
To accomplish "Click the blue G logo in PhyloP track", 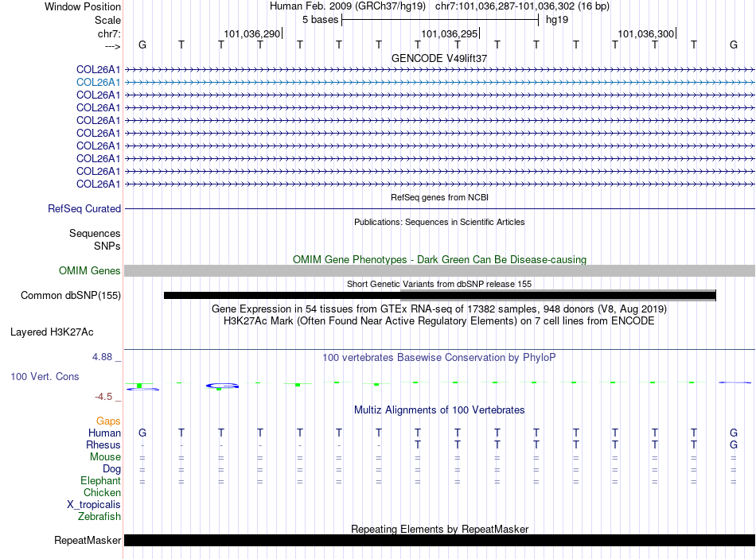I will tap(222, 386).
